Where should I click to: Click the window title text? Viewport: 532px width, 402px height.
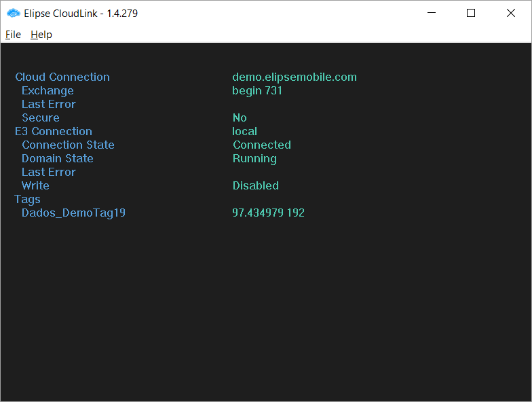pyautogui.click(x=81, y=13)
